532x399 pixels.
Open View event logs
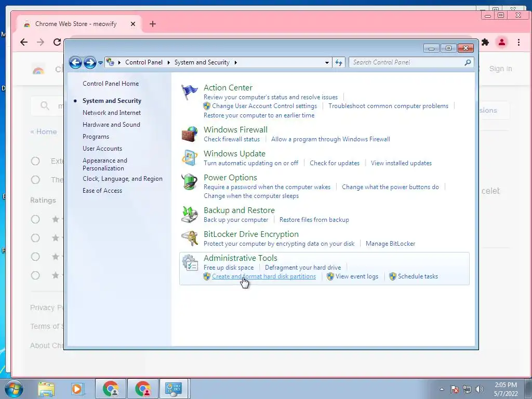356,276
